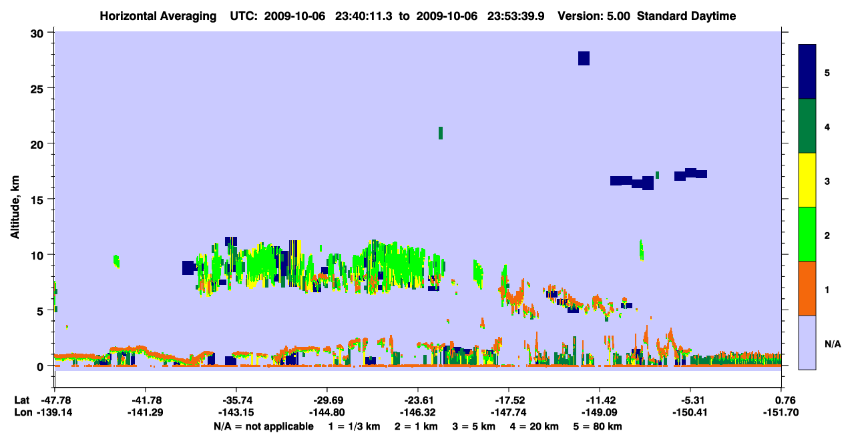Click the yellow color bar segment labeled 3
The image size is (868, 445).
807,180
